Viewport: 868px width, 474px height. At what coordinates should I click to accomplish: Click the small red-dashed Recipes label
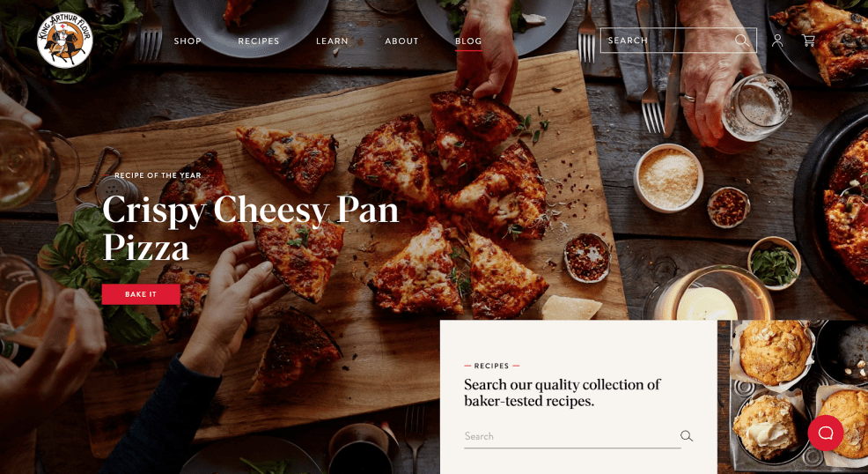(491, 366)
